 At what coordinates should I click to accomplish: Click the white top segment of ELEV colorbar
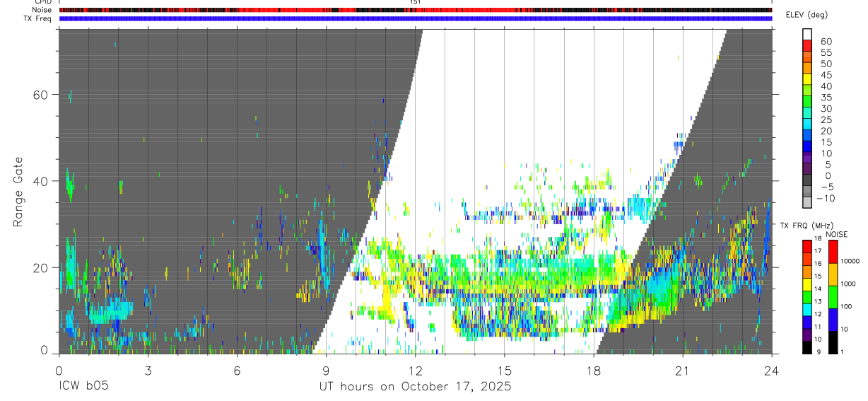pos(807,34)
